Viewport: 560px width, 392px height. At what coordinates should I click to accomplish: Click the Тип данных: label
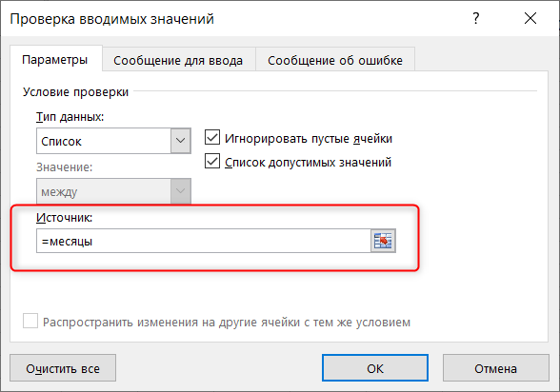pyautogui.click(x=70, y=117)
